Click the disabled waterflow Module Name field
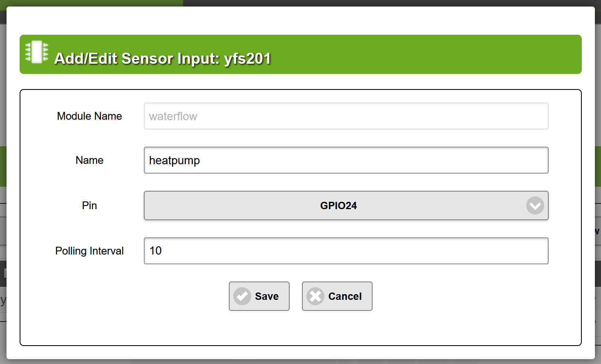The width and height of the screenshot is (601, 364). point(346,116)
